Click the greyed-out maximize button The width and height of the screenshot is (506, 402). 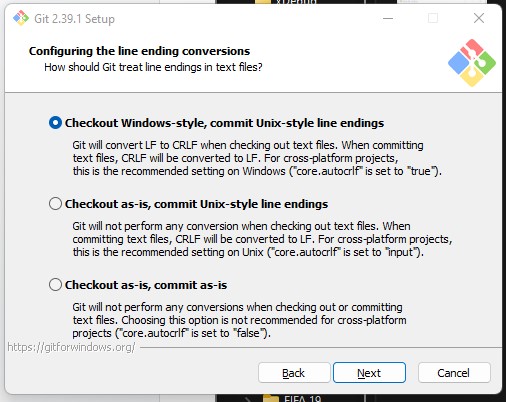433,18
